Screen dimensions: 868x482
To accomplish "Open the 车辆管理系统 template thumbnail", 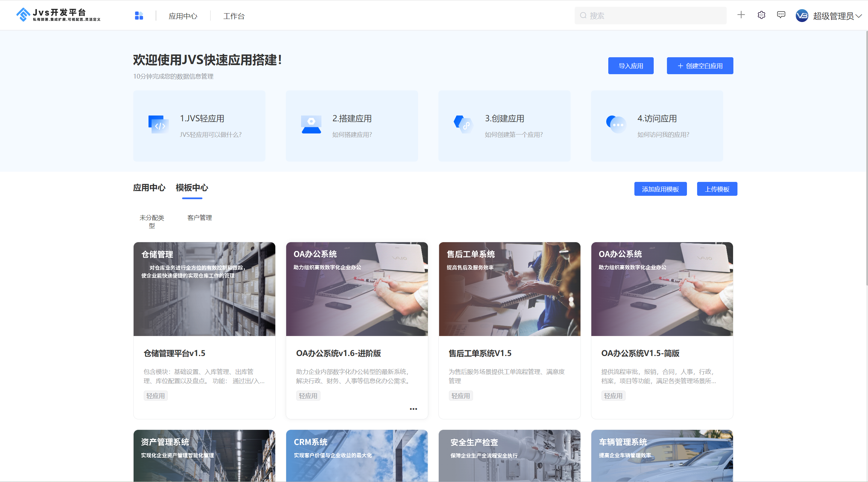I will [662, 456].
